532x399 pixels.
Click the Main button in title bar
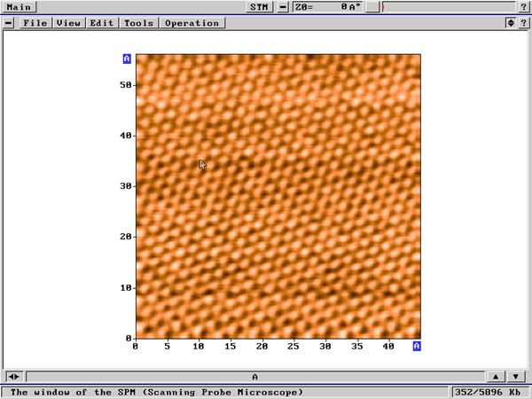19,7
